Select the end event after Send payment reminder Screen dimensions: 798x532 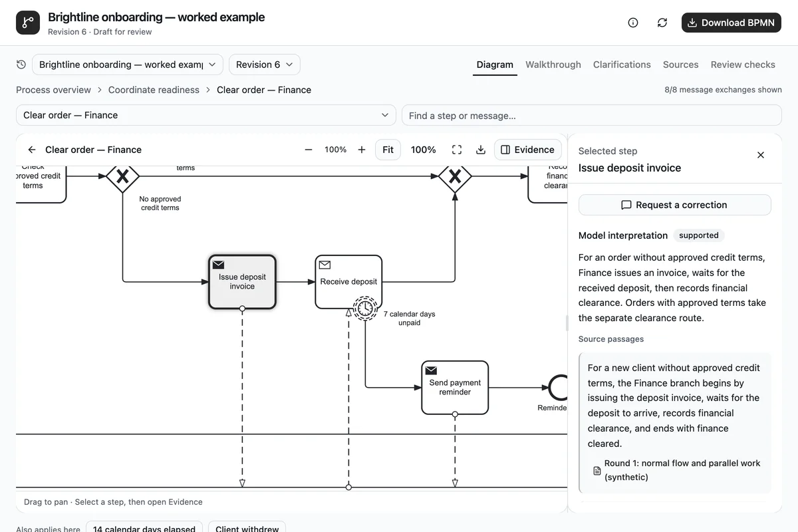pyautogui.click(x=559, y=387)
